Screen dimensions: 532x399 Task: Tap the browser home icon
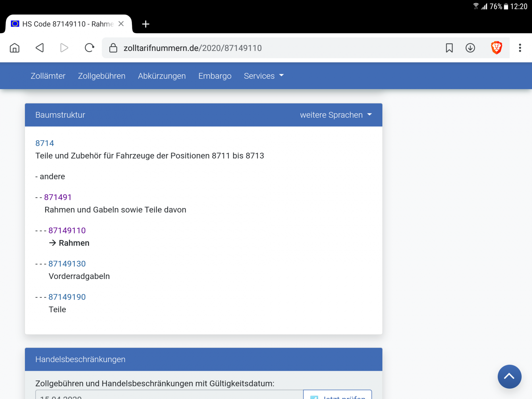click(x=15, y=48)
